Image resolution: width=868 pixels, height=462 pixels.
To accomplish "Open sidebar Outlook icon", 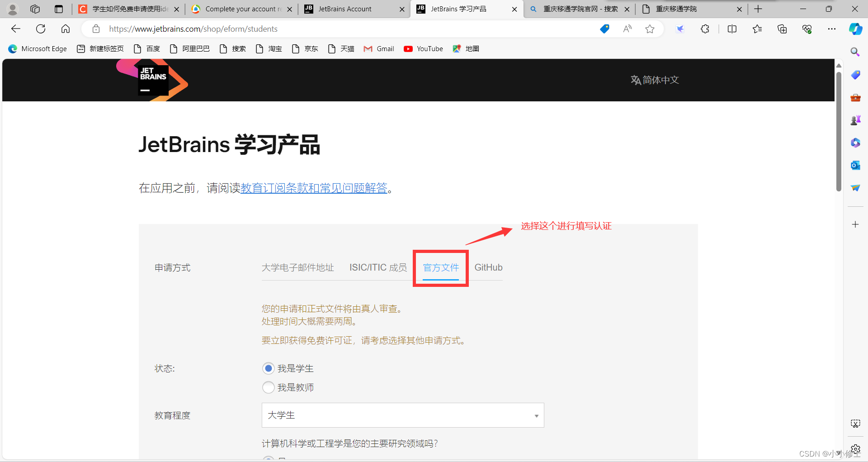I will [x=855, y=165].
